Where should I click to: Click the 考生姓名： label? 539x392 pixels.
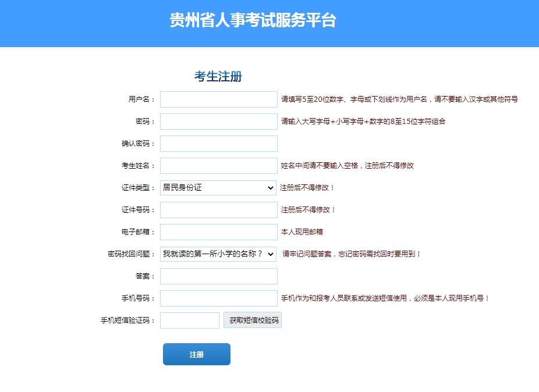(138, 166)
